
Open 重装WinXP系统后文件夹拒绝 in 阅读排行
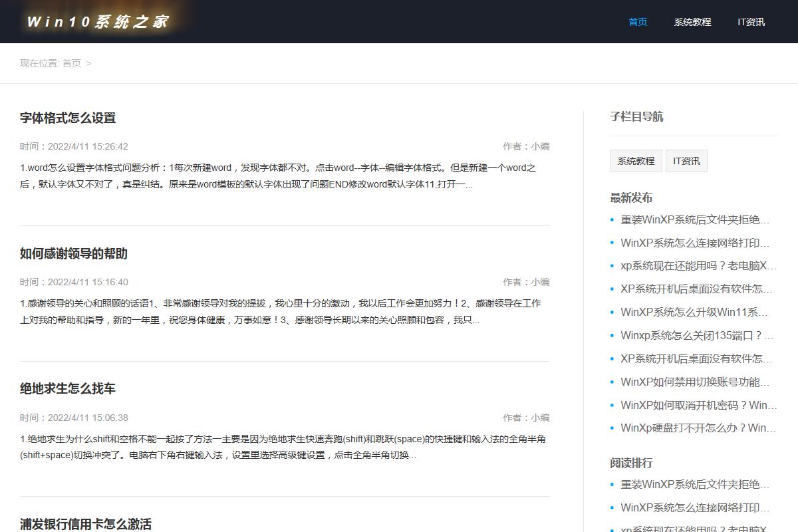click(x=695, y=484)
